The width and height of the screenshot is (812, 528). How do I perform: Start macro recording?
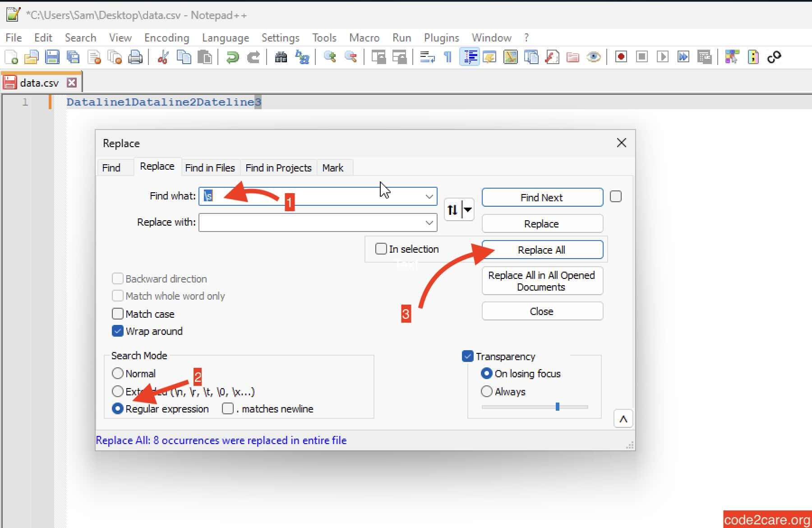click(x=620, y=57)
